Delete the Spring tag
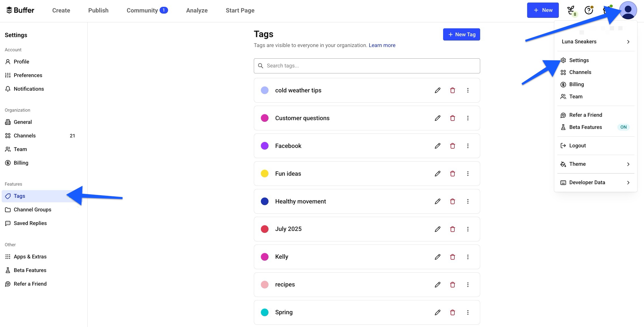Image resolution: width=644 pixels, height=327 pixels. [452, 312]
